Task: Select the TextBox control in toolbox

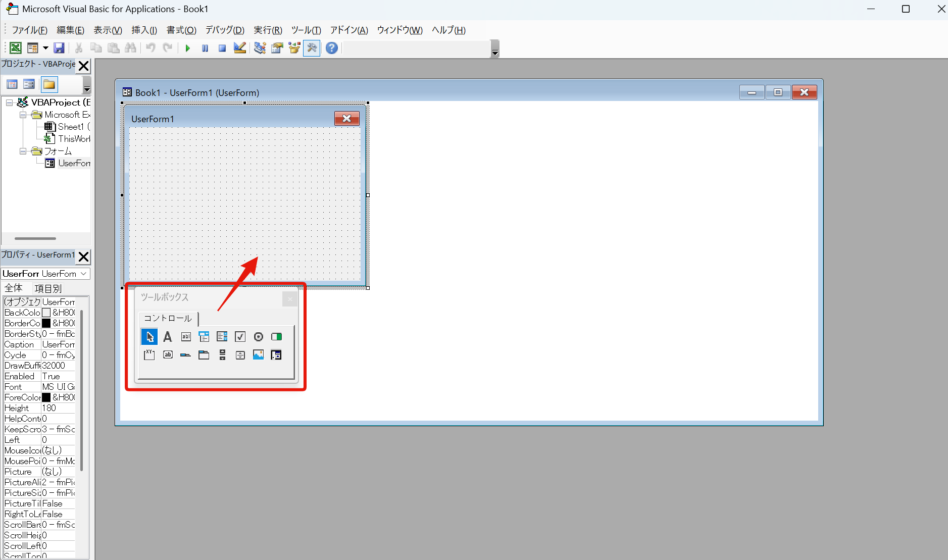Action: pyautogui.click(x=186, y=337)
